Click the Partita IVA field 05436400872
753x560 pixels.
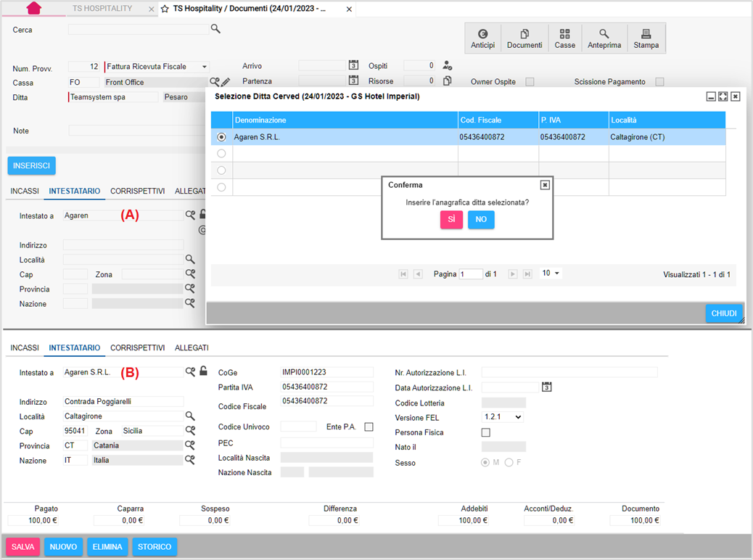[x=326, y=387]
